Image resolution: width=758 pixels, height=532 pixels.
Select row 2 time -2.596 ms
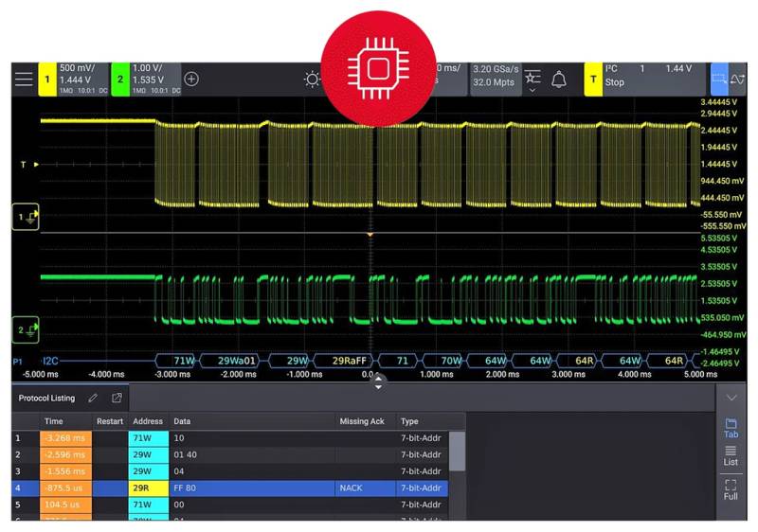coord(65,454)
